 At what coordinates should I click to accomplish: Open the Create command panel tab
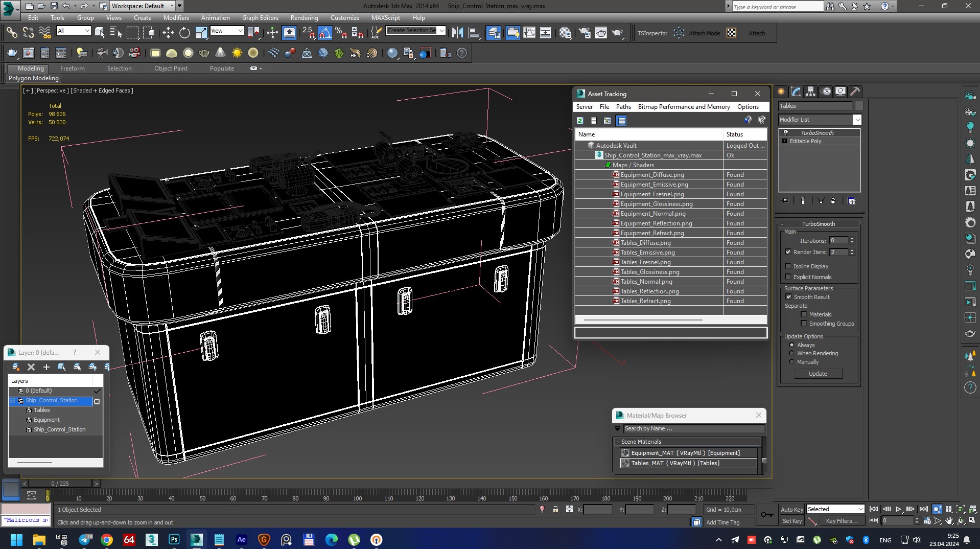[781, 91]
